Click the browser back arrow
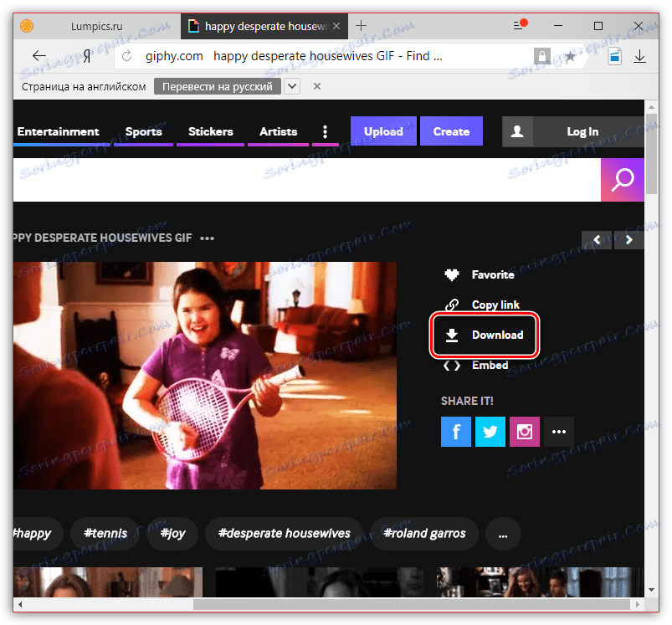The image size is (672, 625). pos(39,56)
